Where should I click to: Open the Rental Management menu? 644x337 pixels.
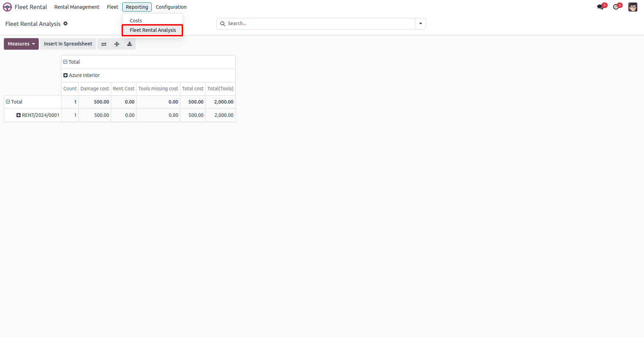click(77, 7)
